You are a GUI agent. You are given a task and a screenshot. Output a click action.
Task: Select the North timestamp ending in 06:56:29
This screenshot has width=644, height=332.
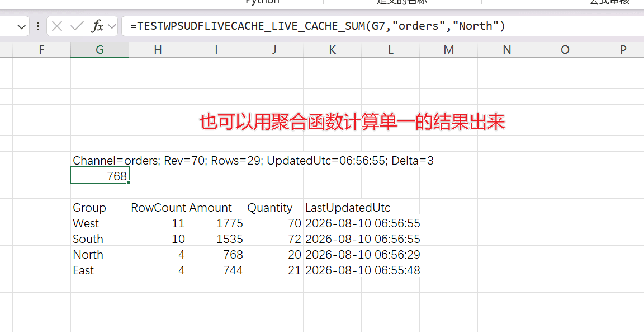pos(332,254)
